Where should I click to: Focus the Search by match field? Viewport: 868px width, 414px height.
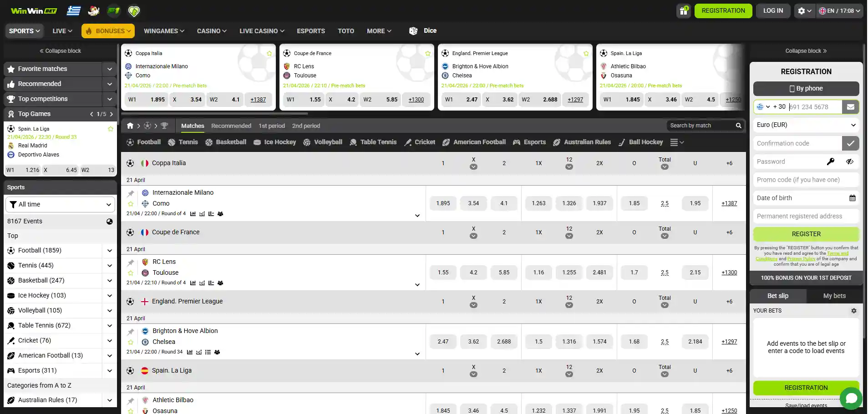click(700, 126)
